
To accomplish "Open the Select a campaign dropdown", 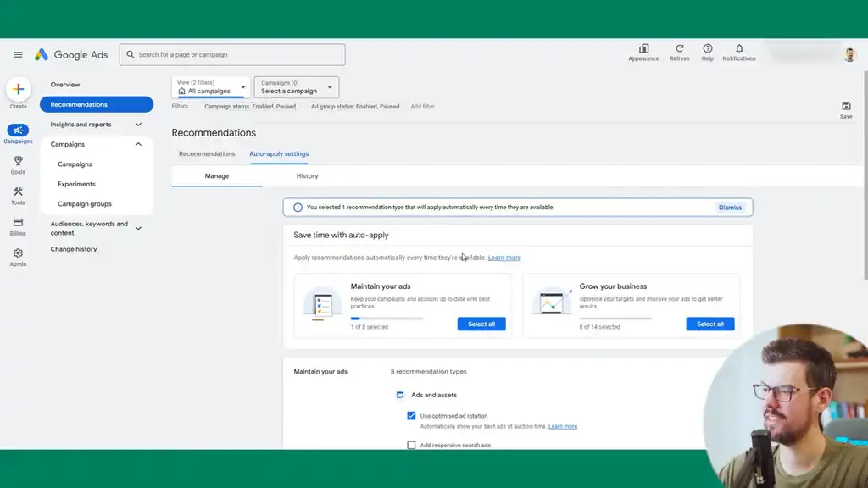I will (x=294, y=86).
